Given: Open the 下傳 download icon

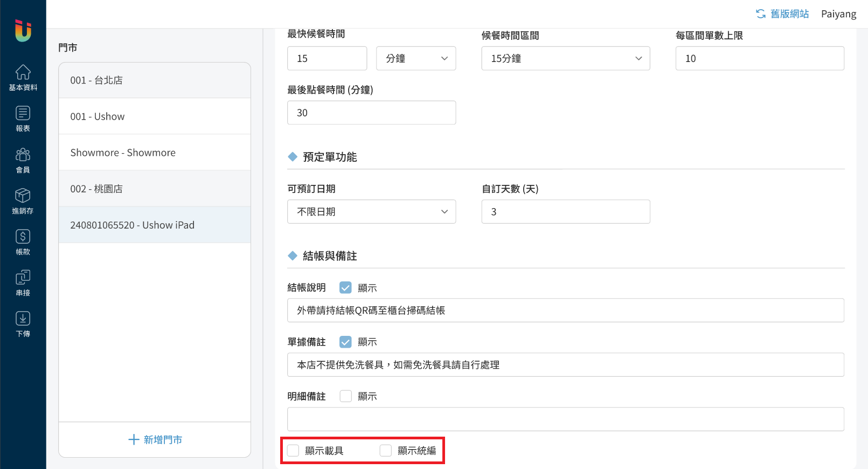Looking at the screenshot, I should (23, 324).
